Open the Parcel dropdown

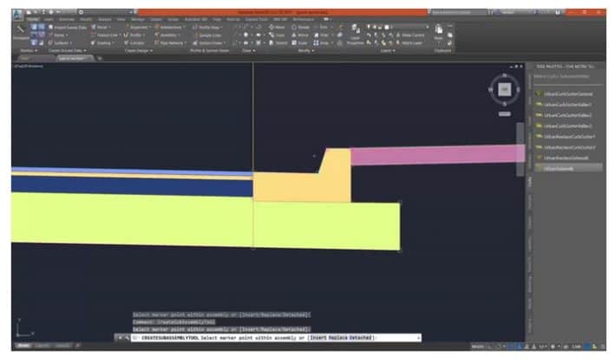[x=101, y=28]
